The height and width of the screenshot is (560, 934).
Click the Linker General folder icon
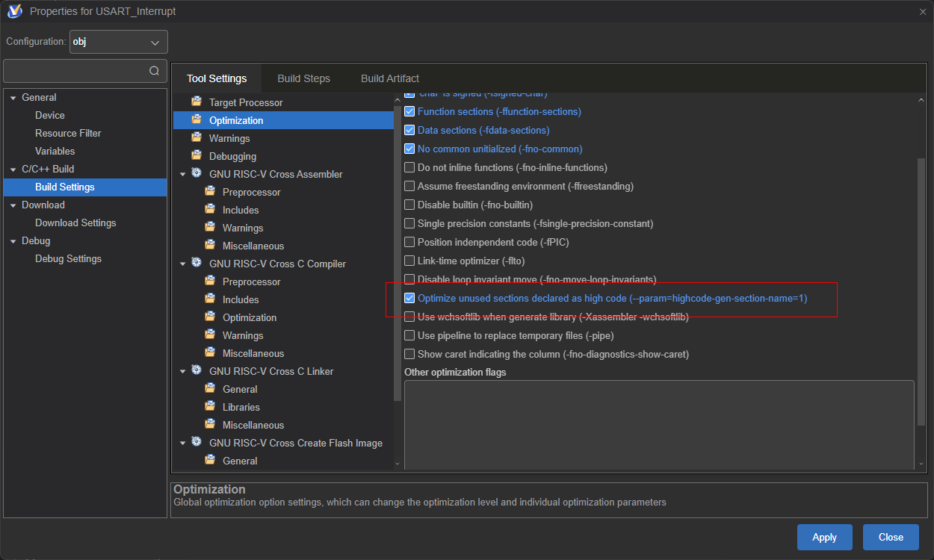(210, 388)
